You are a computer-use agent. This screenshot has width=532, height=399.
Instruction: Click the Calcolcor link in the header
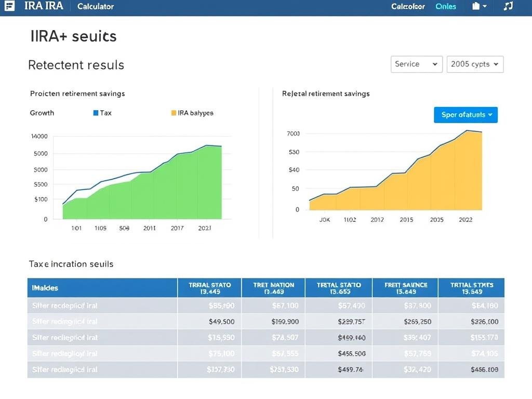[408, 6]
